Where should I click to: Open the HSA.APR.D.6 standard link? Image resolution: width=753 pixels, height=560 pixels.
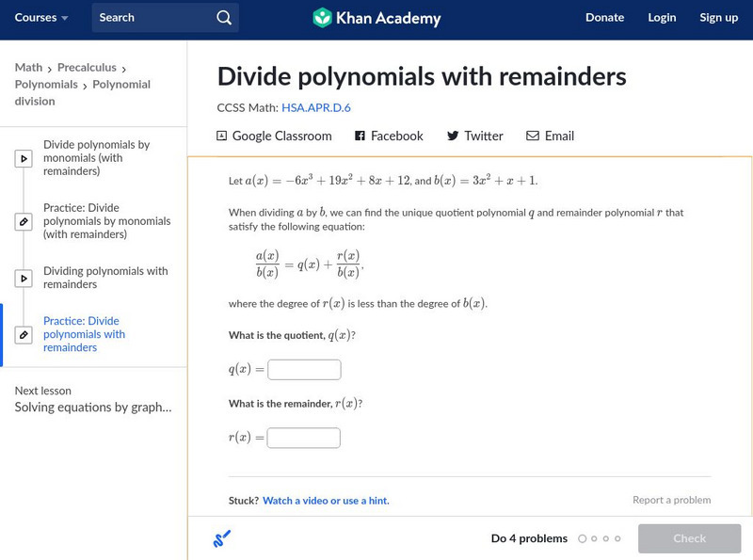pos(316,108)
